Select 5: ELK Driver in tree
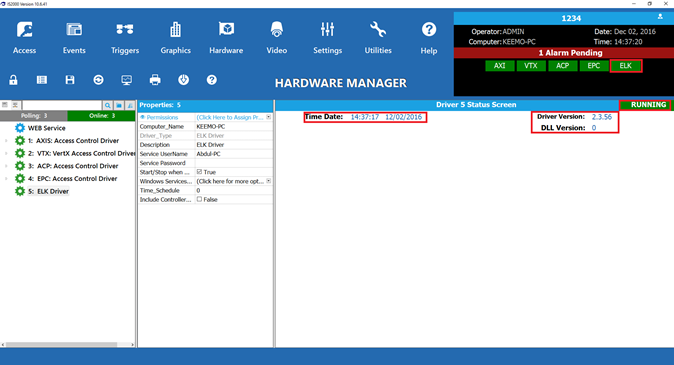The height and width of the screenshot is (365, 674). click(x=49, y=191)
